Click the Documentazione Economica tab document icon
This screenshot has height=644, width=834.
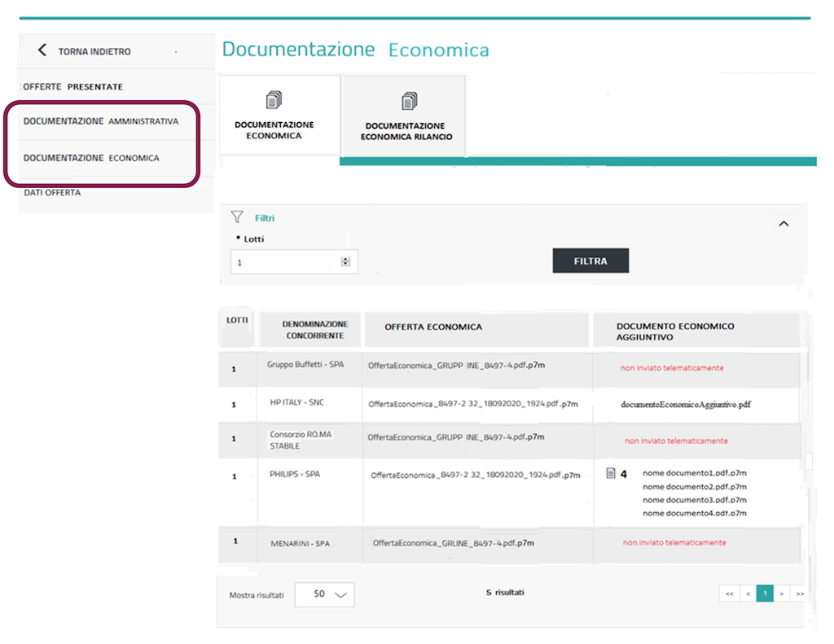(x=274, y=100)
